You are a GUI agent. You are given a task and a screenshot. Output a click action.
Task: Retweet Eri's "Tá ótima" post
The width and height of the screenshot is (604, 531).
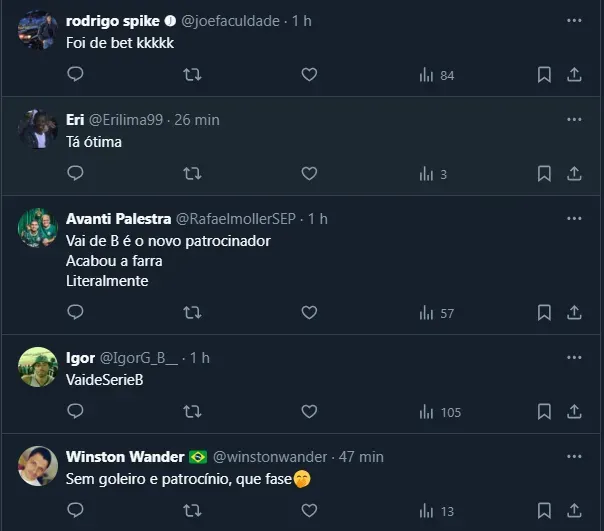[x=192, y=174]
